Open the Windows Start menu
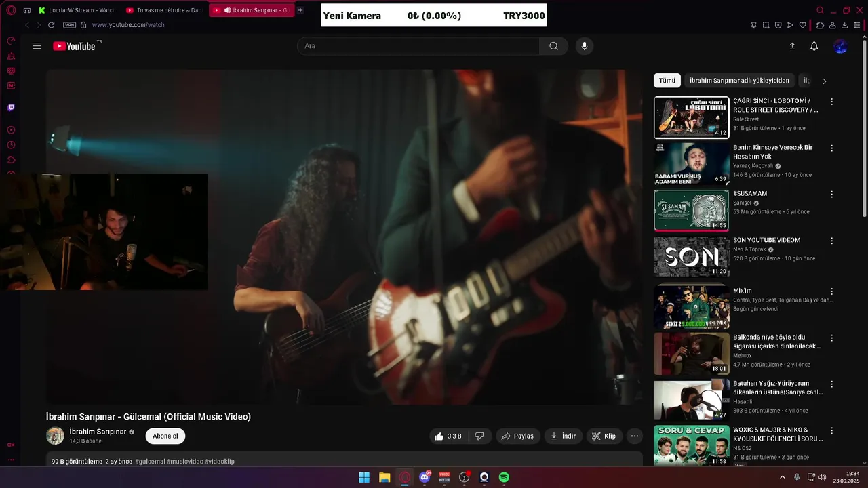This screenshot has width=868, height=488. click(x=364, y=477)
